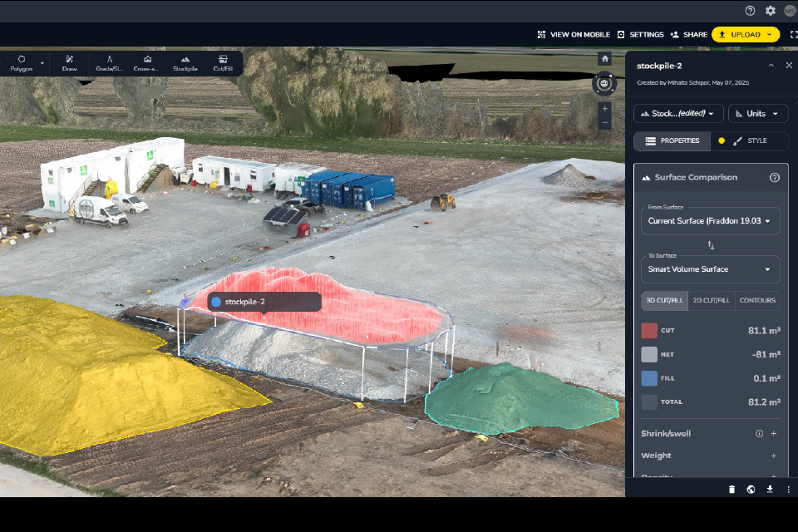Screen dimensions: 798x532
Task: Click the red Cut color swatch
Action: pyautogui.click(x=649, y=331)
